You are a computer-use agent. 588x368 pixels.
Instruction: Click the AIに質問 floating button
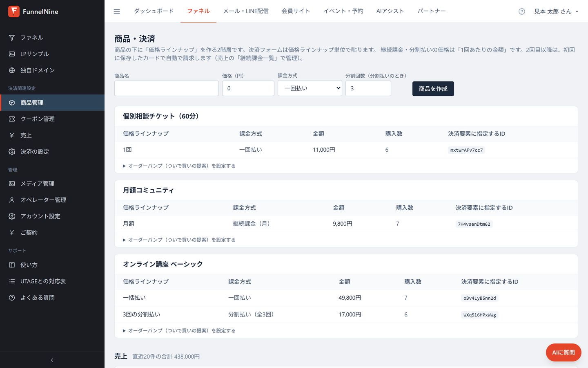(563, 352)
